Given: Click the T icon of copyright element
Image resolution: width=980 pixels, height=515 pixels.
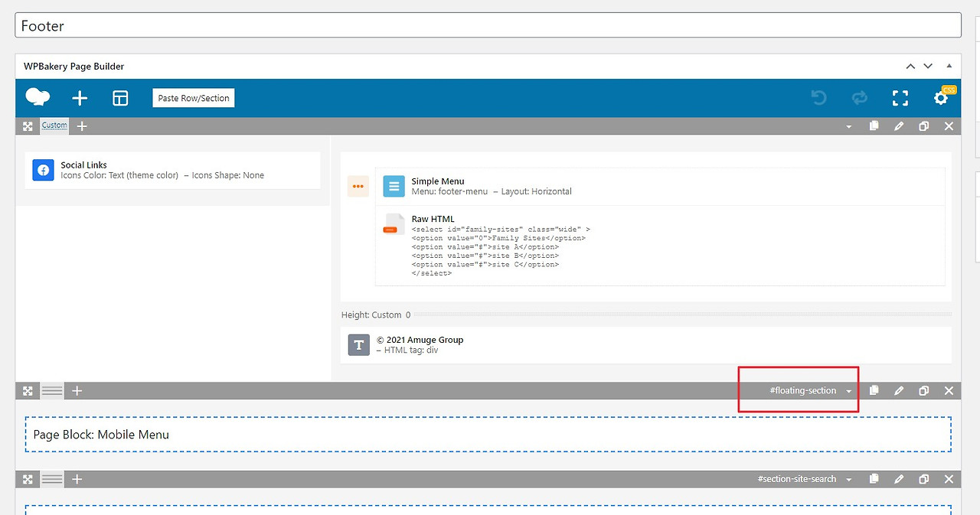Looking at the screenshot, I should pos(358,345).
